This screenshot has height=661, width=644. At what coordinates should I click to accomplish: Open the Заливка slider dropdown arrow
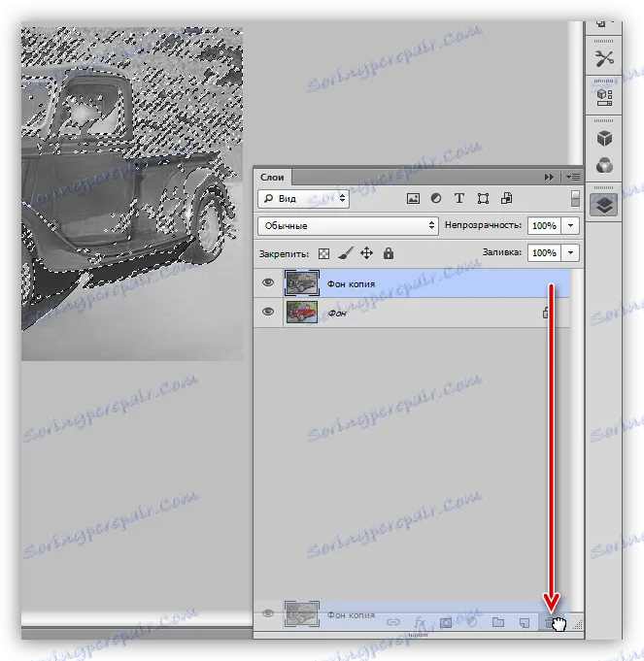click(x=570, y=252)
